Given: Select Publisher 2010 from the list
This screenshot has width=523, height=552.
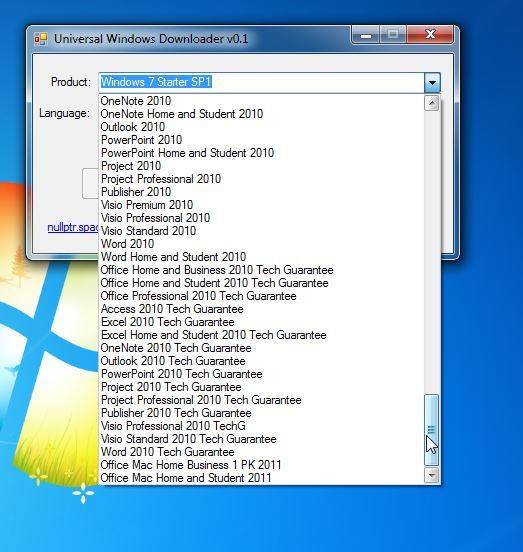Looking at the screenshot, I should [x=262, y=192].
